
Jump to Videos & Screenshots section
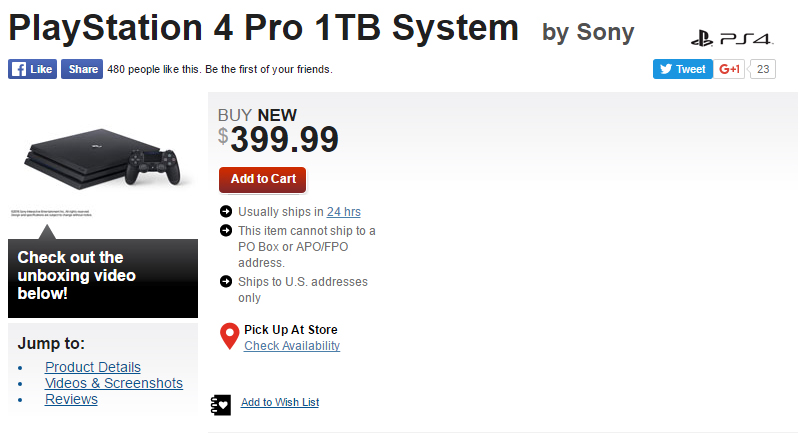point(114,383)
